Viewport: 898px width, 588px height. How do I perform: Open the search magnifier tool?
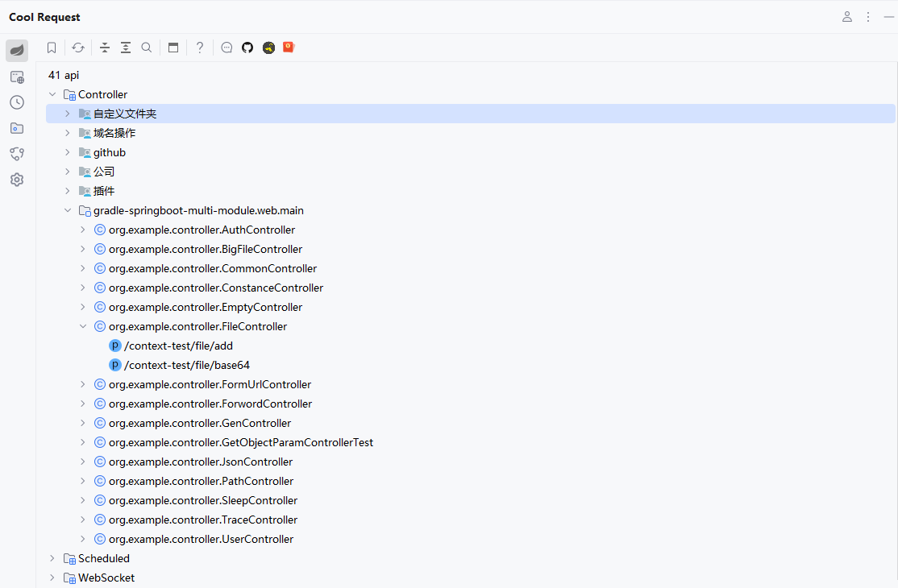147,48
